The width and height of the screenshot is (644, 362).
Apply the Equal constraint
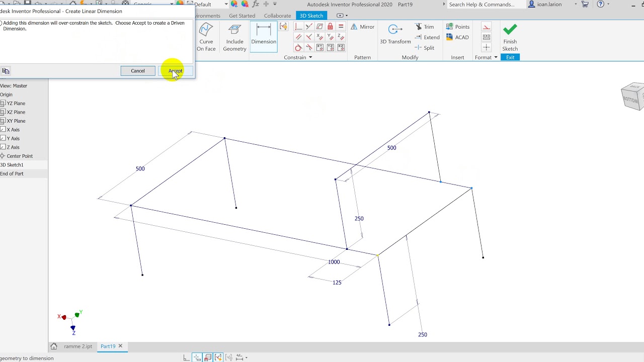tap(341, 27)
